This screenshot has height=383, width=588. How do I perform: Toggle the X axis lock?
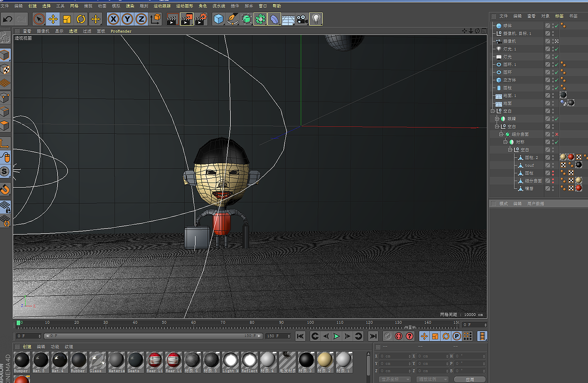click(x=113, y=19)
